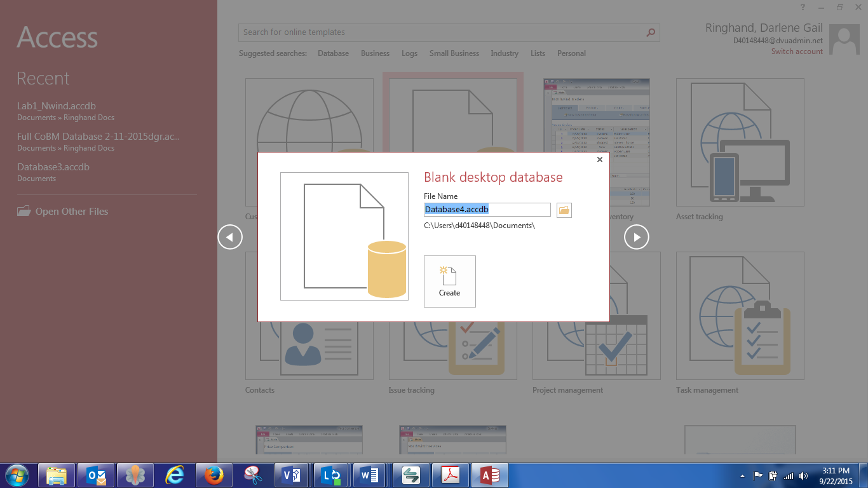868x488 pixels.
Task: Open Database3.accdb from the Recent list
Action: [x=53, y=167]
